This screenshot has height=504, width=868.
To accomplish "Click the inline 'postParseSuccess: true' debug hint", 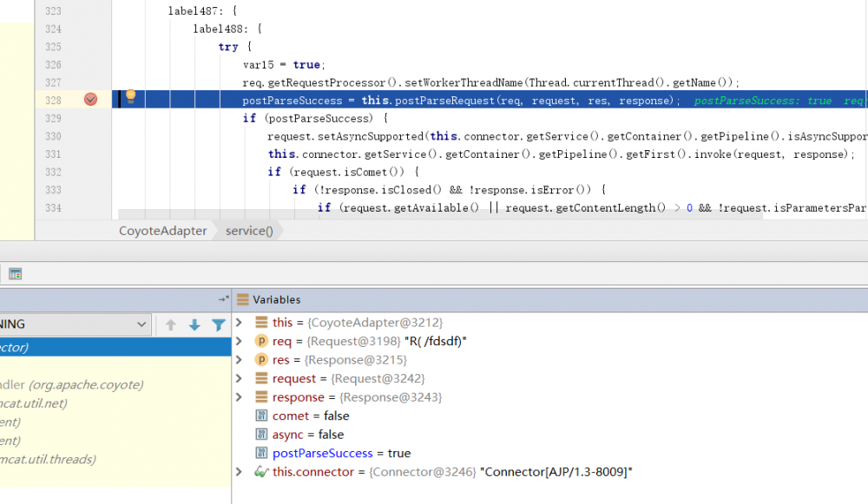I will (x=763, y=100).
